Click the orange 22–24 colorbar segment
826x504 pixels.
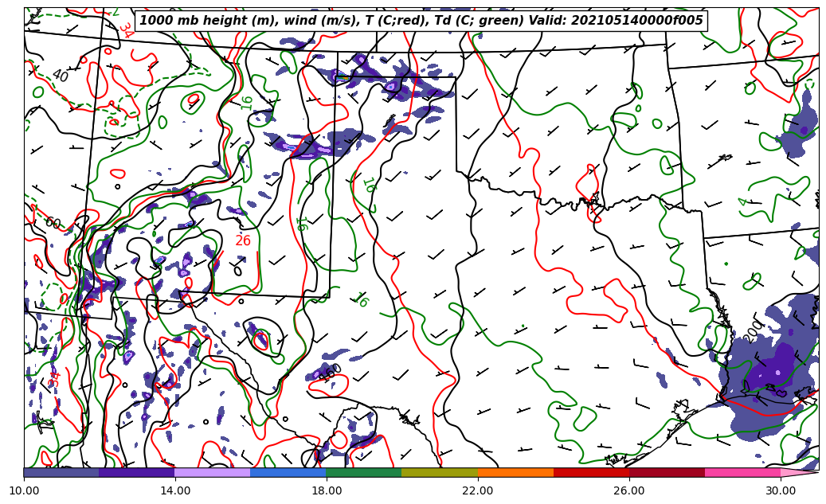(x=515, y=472)
